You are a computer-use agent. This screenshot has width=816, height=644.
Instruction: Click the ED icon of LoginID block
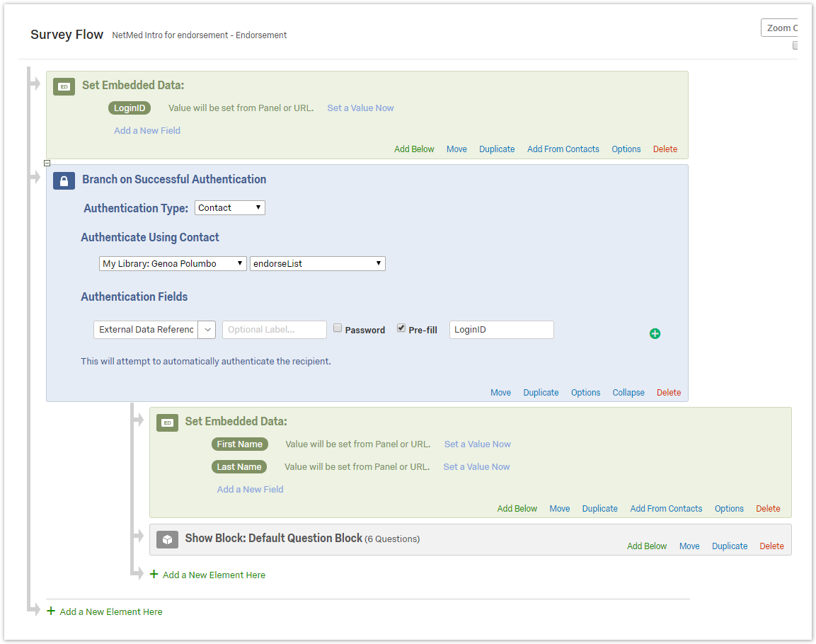(64, 86)
